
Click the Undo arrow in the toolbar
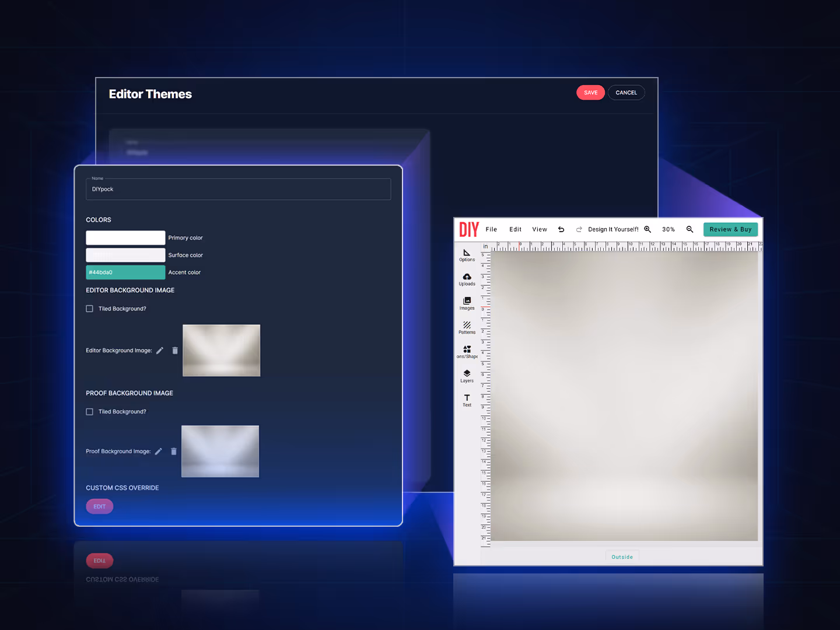[x=561, y=229]
